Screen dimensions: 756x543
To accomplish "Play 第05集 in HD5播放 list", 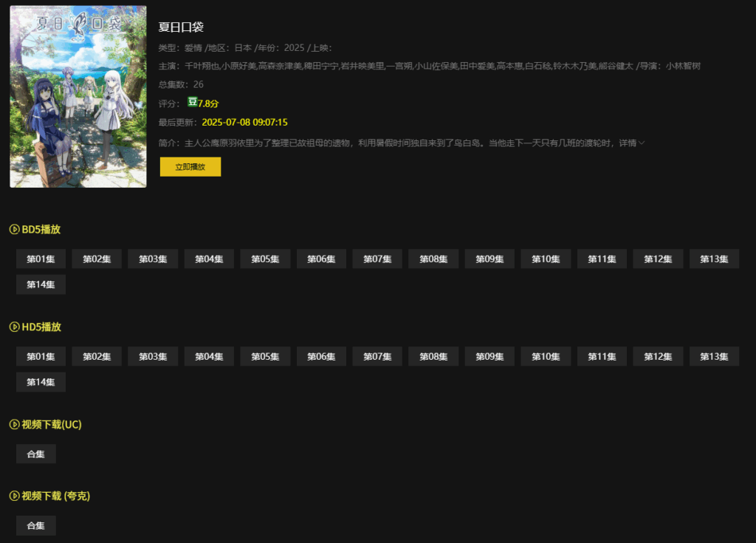I will click(265, 357).
